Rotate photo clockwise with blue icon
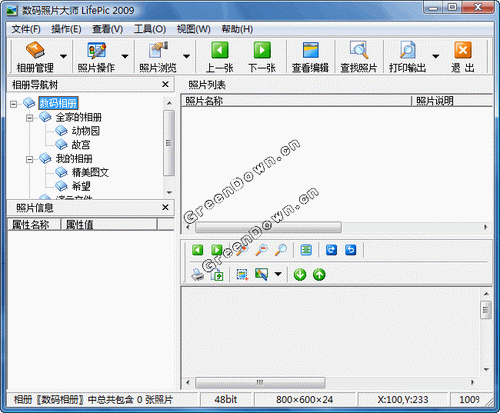The width and height of the screenshot is (500, 413). [331, 250]
